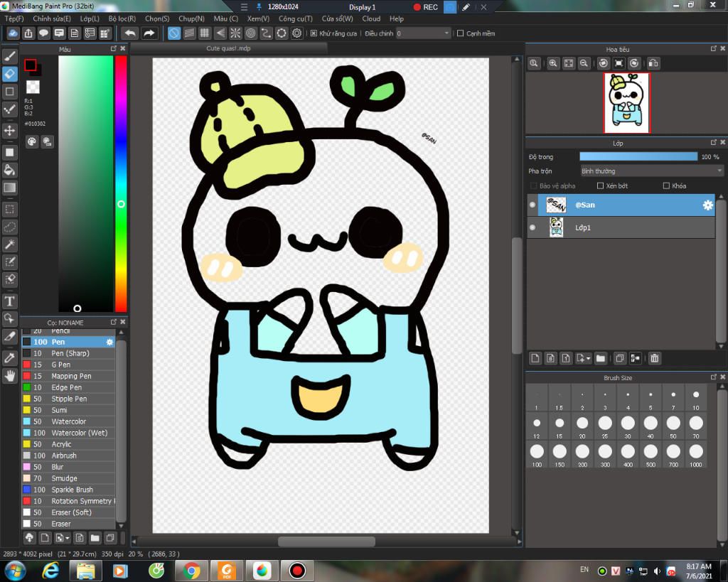728x582 pixels.
Task: Select the Move tool
Action: (10, 131)
